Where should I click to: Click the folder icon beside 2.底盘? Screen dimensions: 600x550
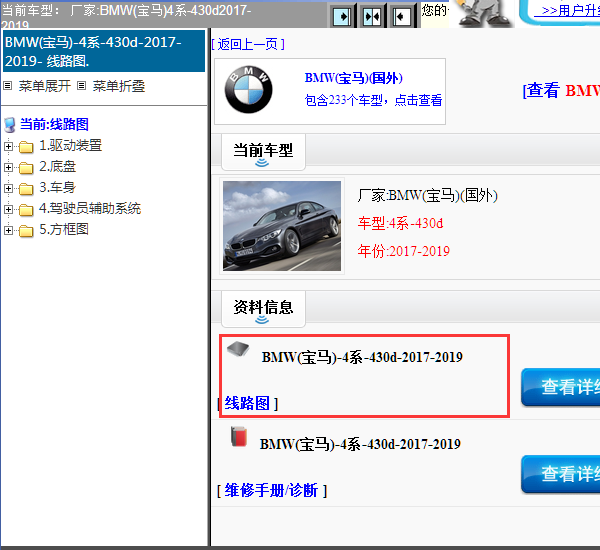point(26,167)
